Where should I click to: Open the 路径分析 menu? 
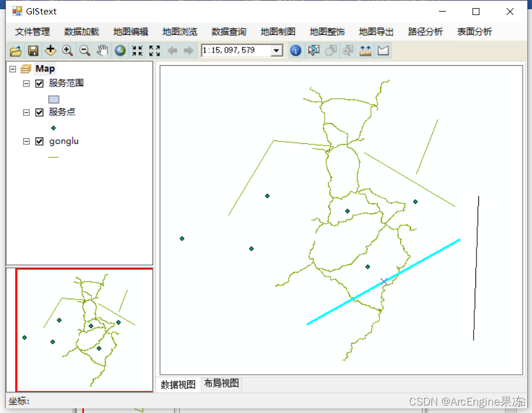(425, 32)
